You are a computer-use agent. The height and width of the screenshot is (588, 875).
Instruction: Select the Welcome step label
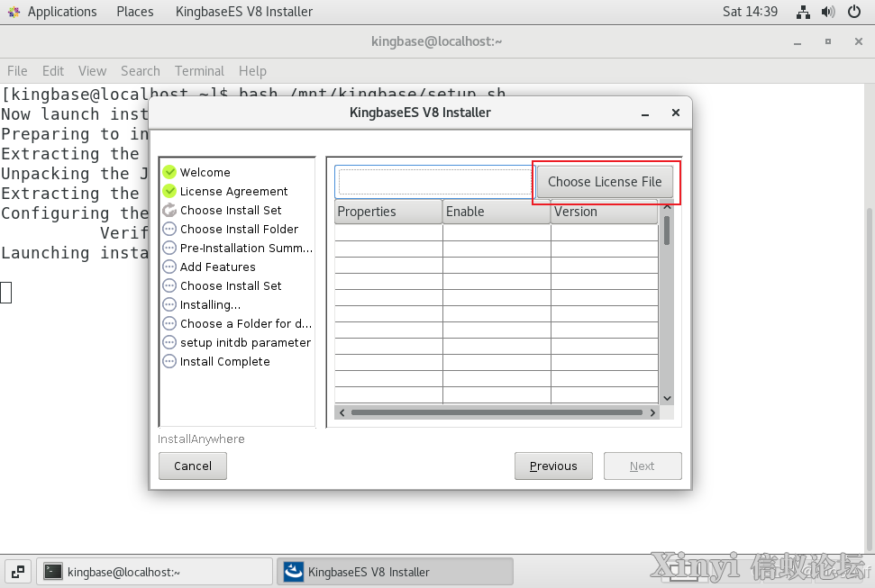pyautogui.click(x=205, y=172)
